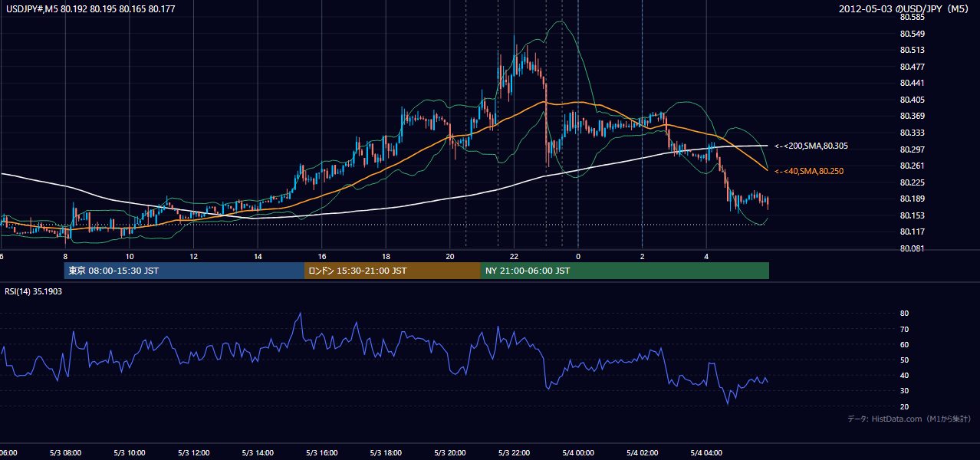Click RSI scale level 80
This screenshot has height=460, width=980.
pyautogui.click(x=904, y=314)
